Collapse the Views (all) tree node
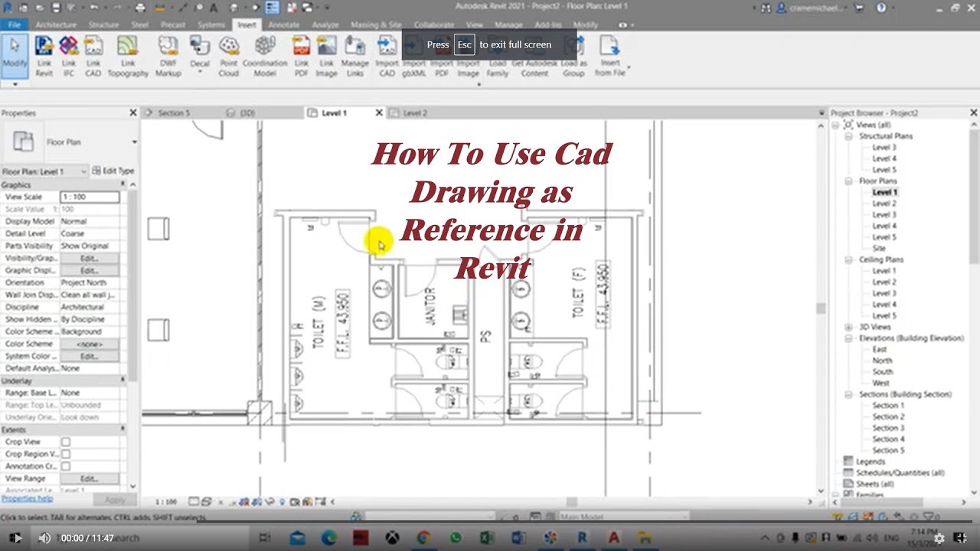 (x=837, y=125)
